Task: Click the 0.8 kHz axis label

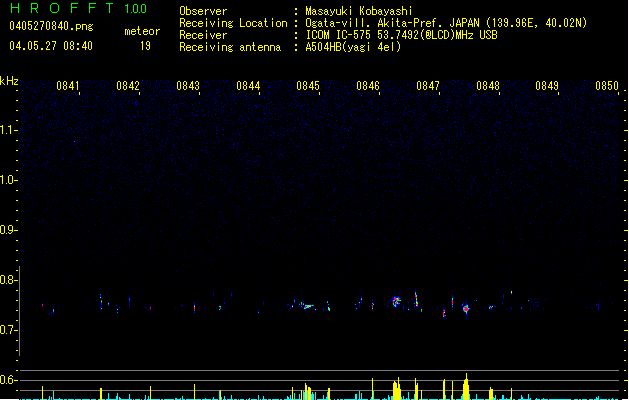Action: tap(8, 280)
